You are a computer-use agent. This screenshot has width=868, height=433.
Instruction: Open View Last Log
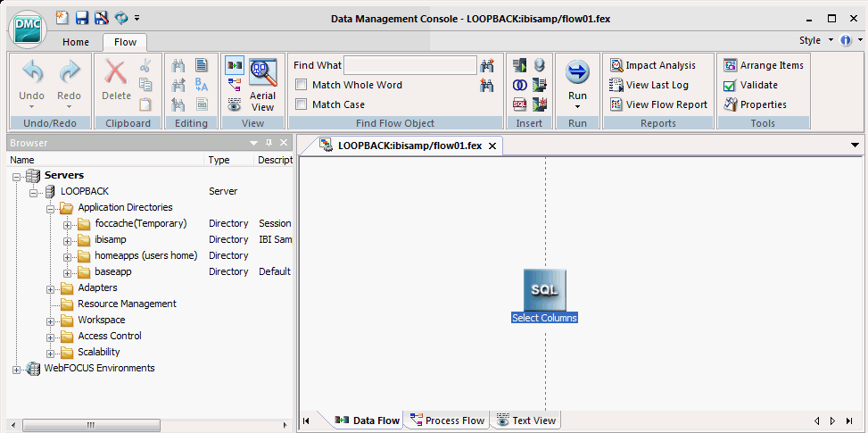tap(649, 85)
